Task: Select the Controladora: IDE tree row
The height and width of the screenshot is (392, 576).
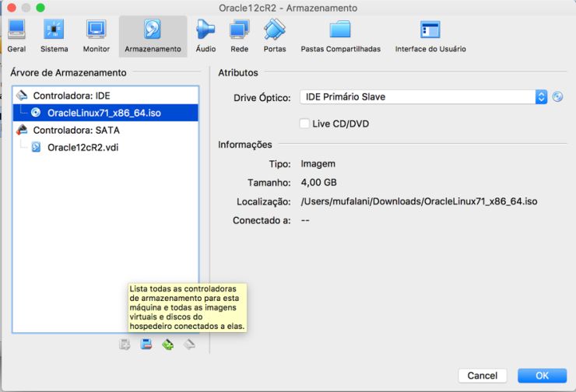Action: [106, 96]
